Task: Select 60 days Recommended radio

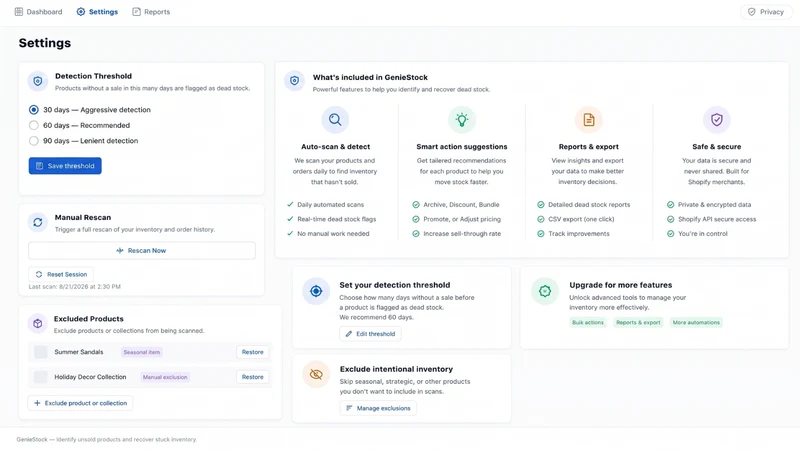Action: (x=34, y=125)
